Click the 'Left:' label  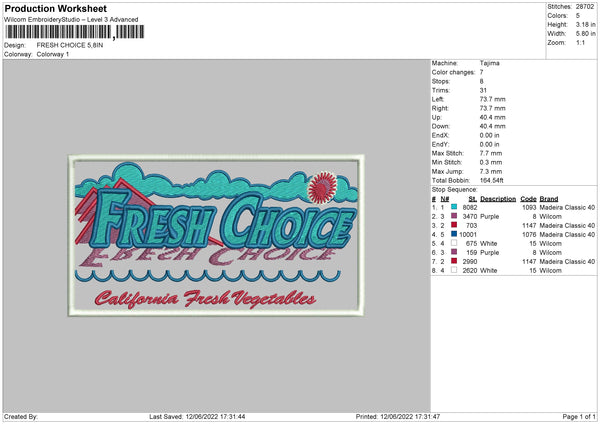coord(438,99)
